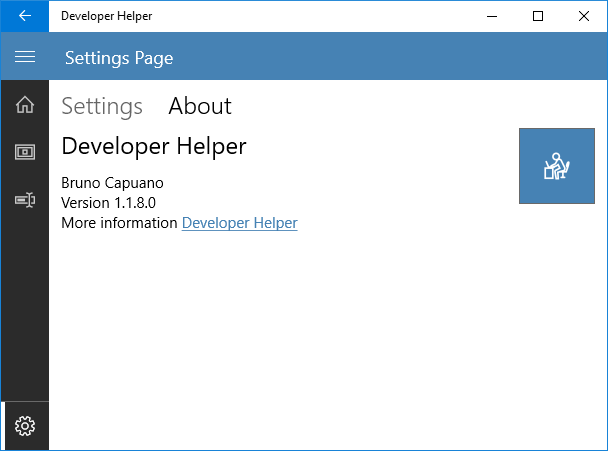The width and height of the screenshot is (608, 451).
Task: Open the hamburger navigation menu
Action: (x=24, y=57)
